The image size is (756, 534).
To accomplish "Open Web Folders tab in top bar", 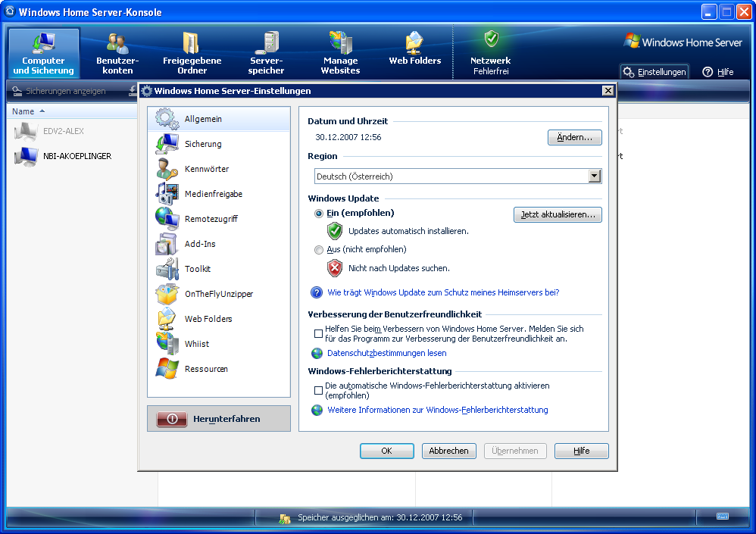I will (x=414, y=48).
